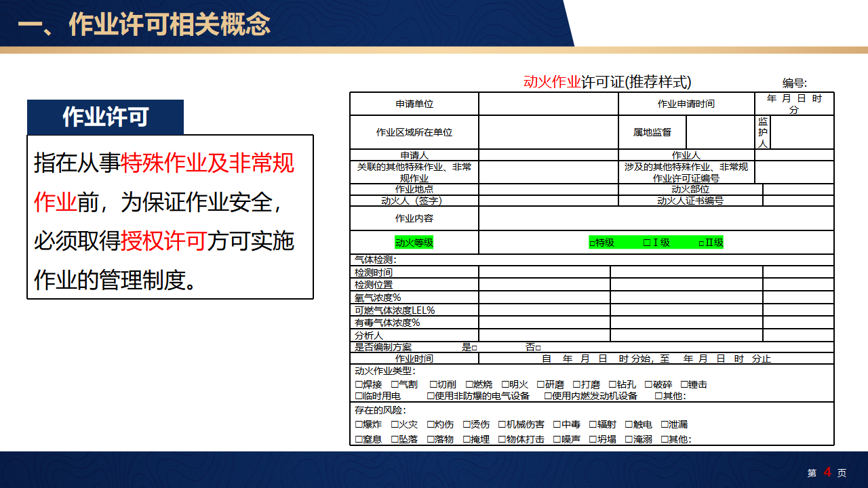This screenshot has height=488, width=868.
Task: Click the 动火部位 cell
Action: pyautogui.click(x=690, y=189)
